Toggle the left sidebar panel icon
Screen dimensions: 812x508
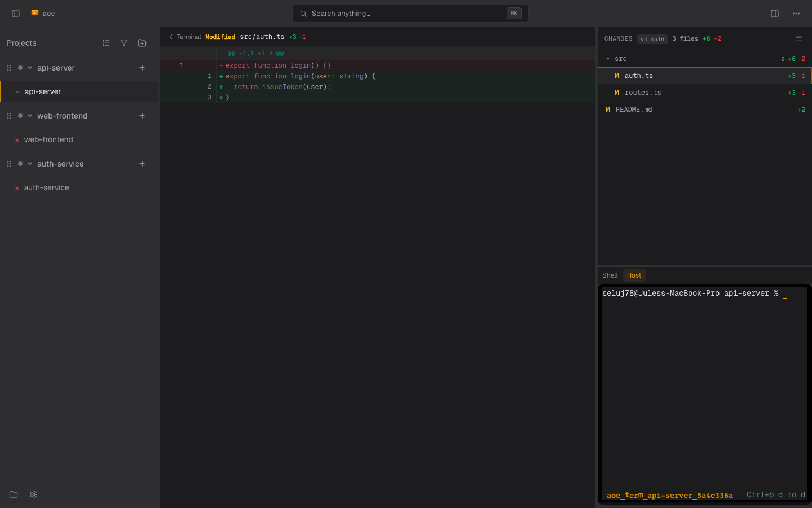coord(16,14)
